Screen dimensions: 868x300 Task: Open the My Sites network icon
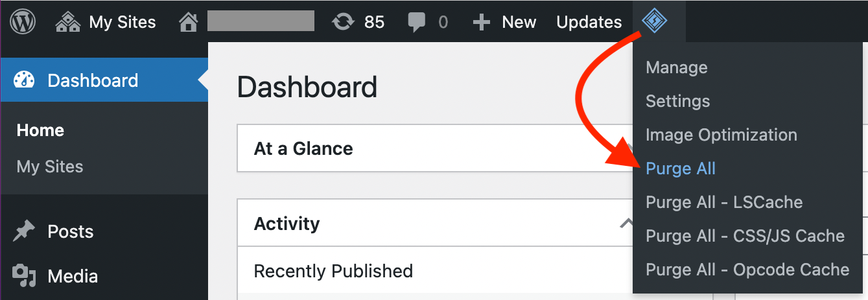coord(68,23)
